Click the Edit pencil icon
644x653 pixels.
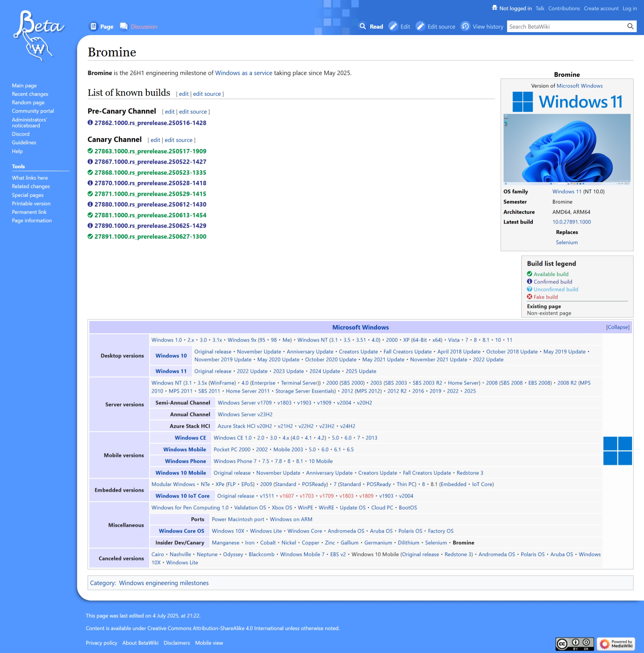[393, 26]
